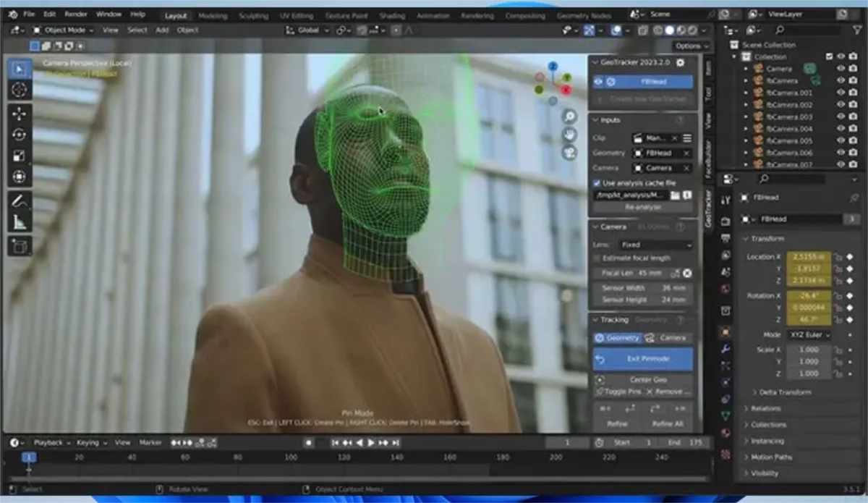This screenshot has height=503, width=868.
Task: Open the clip list menu icon
Action: click(687, 138)
